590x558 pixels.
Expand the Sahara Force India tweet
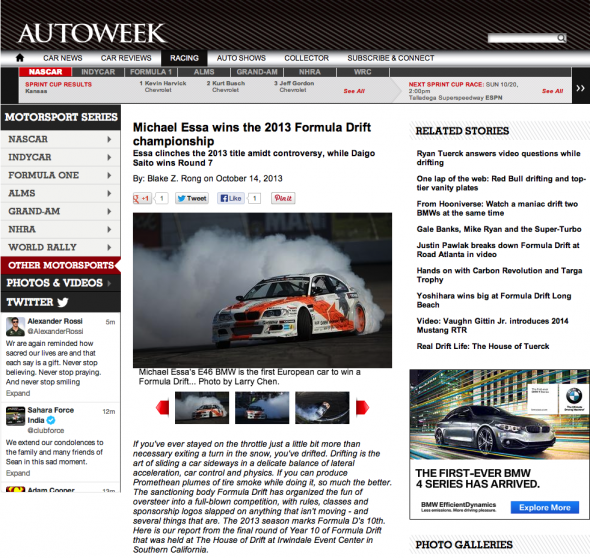18,473
